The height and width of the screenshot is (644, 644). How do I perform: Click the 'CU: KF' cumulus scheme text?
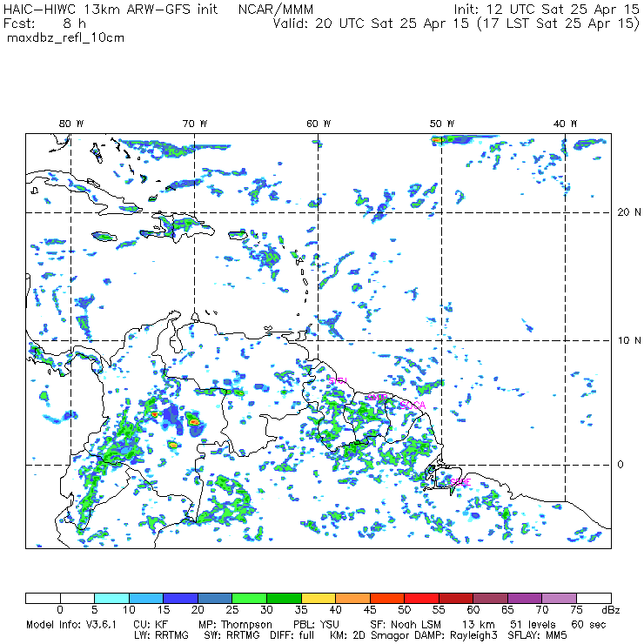[x=151, y=625]
